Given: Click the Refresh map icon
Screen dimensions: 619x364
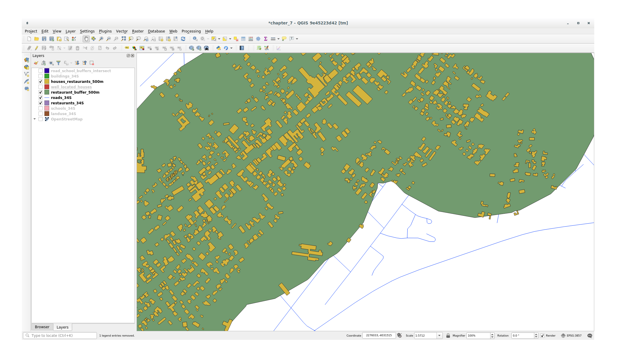Looking at the screenshot, I should (x=183, y=39).
